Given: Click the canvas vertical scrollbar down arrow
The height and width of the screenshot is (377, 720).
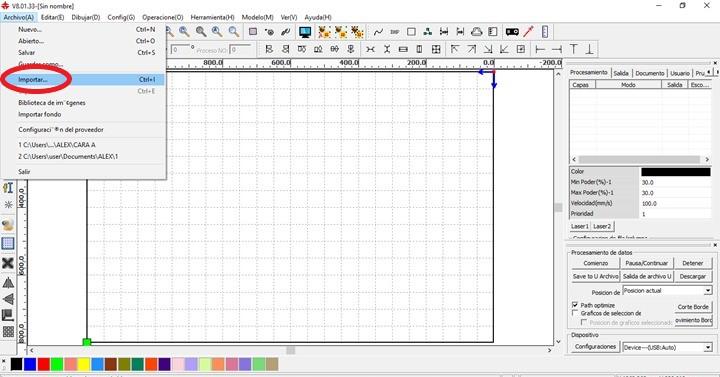Looking at the screenshot, I should (558, 341).
